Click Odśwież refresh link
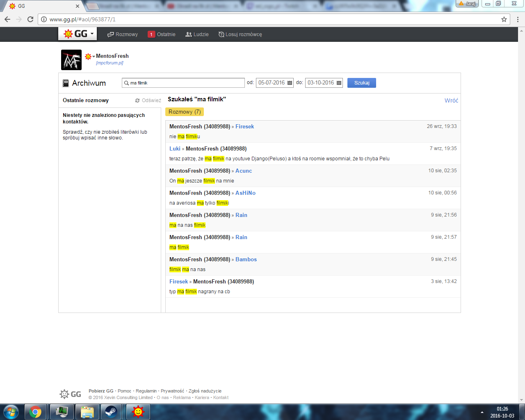Screen dimensions: 525x420 pos(148,100)
